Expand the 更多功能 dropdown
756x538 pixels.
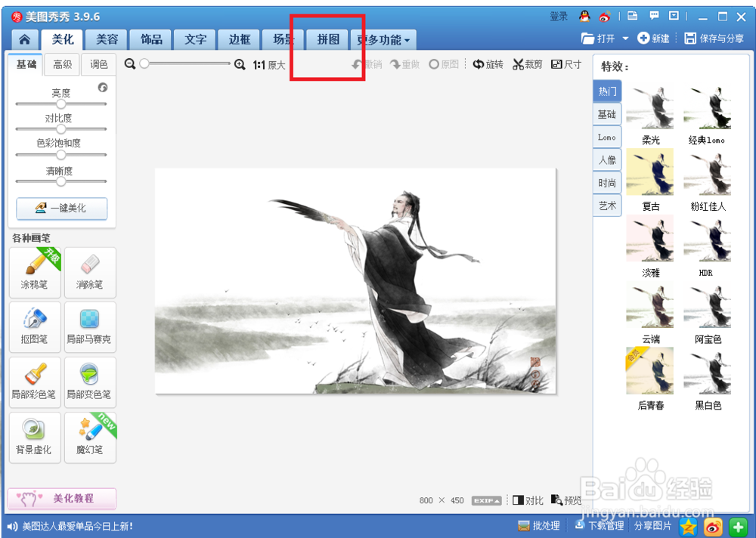(x=383, y=40)
